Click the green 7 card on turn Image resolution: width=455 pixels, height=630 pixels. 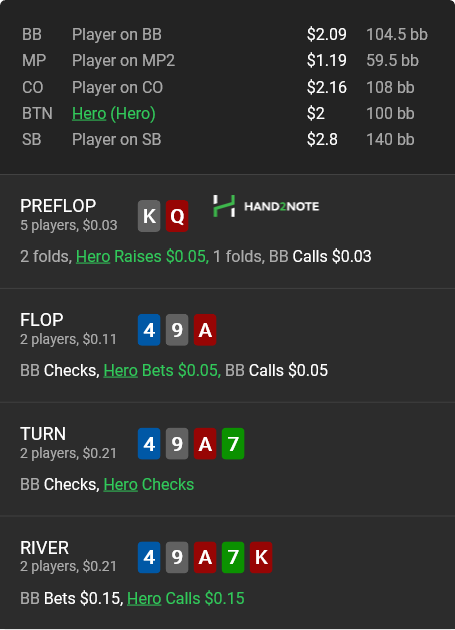click(233, 444)
